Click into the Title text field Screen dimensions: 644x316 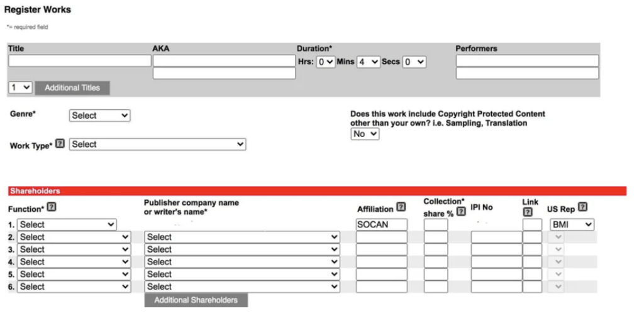point(80,61)
